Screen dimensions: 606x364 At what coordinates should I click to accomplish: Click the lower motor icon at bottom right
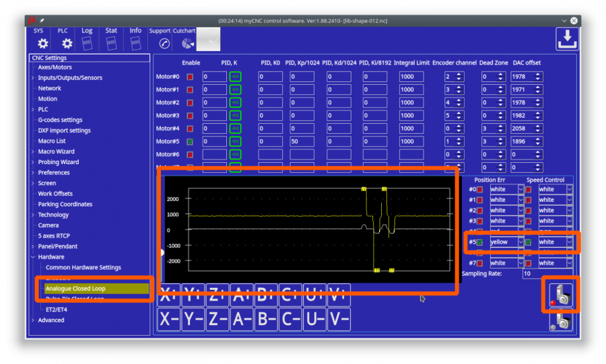pos(560,323)
